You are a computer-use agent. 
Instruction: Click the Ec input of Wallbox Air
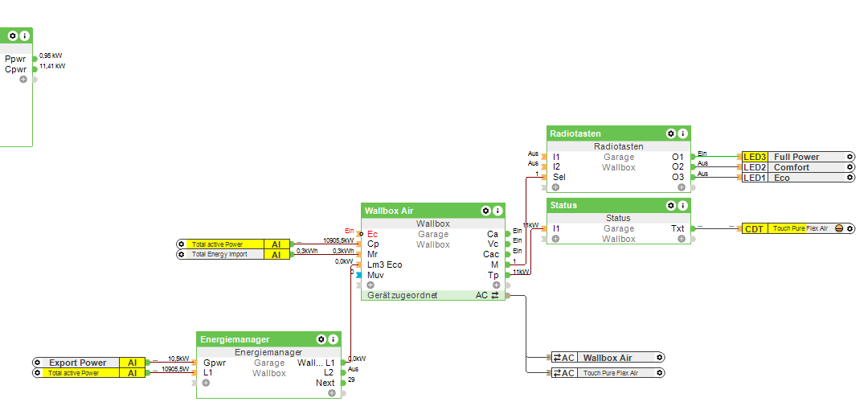click(373, 234)
